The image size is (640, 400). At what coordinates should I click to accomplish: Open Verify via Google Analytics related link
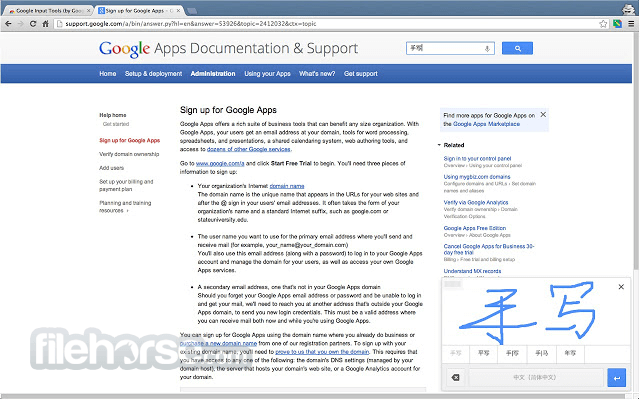coord(476,202)
